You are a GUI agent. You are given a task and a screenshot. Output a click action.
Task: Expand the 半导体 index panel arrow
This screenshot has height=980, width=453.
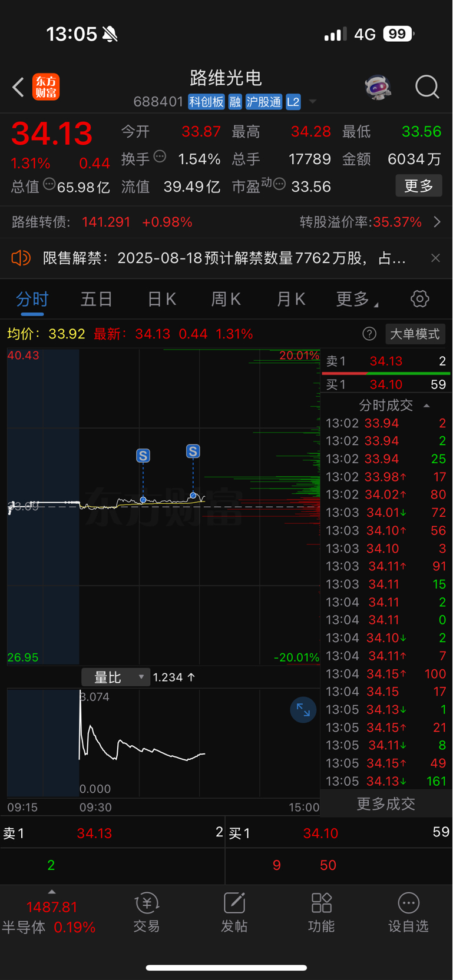[x=52, y=892]
